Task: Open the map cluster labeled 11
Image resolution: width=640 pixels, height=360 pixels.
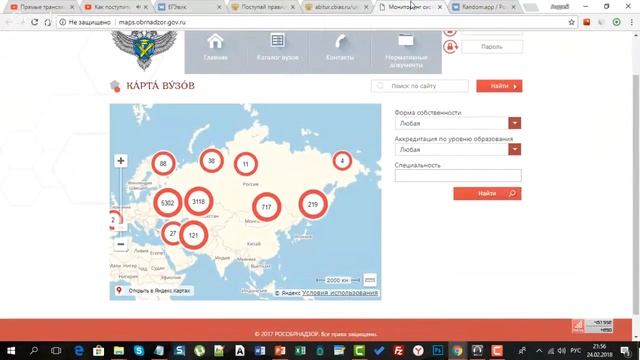Action: tap(246, 164)
